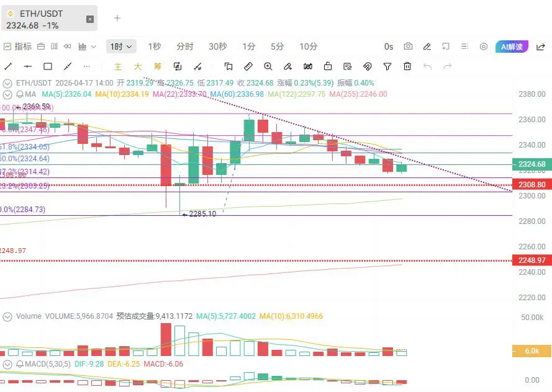
Task: Select the 2248.97 red price line label
Action: pos(532,260)
